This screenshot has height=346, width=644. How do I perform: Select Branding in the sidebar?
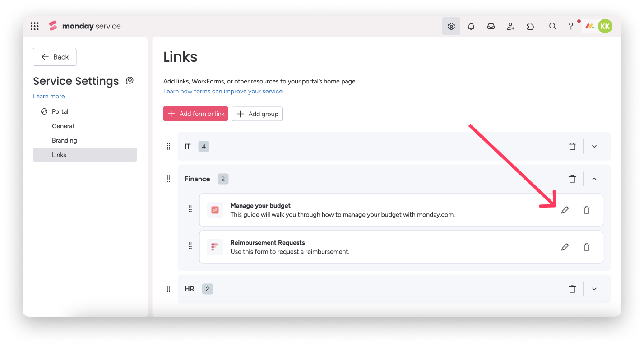(64, 140)
